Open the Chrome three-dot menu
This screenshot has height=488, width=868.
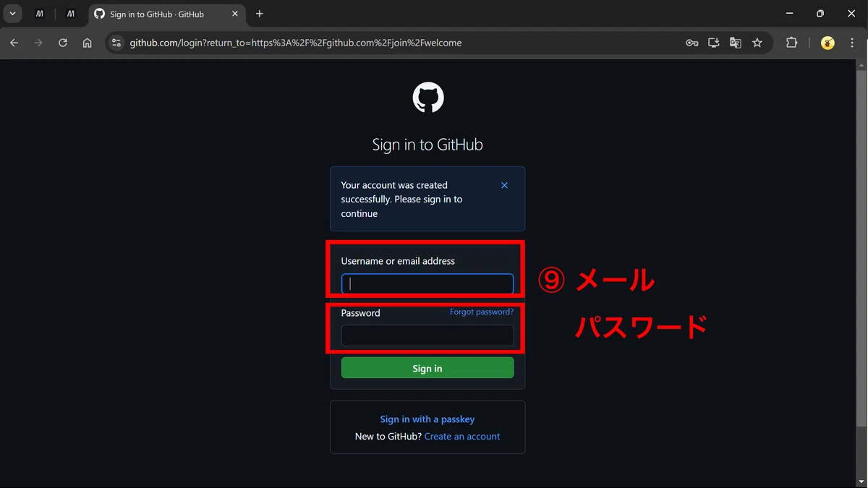[851, 43]
